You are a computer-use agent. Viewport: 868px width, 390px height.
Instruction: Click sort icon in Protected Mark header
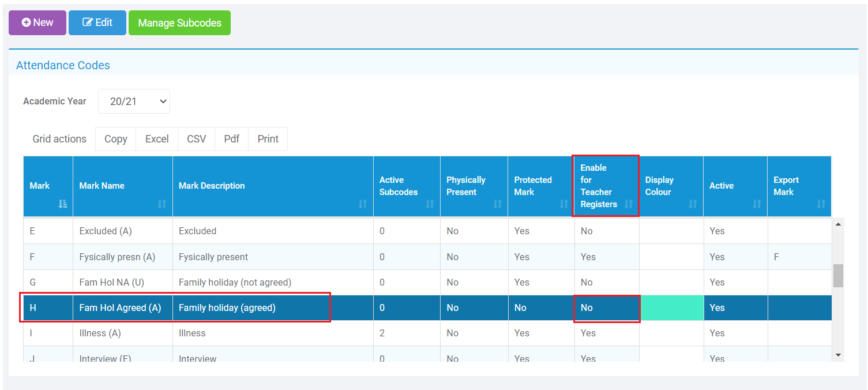point(564,204)
